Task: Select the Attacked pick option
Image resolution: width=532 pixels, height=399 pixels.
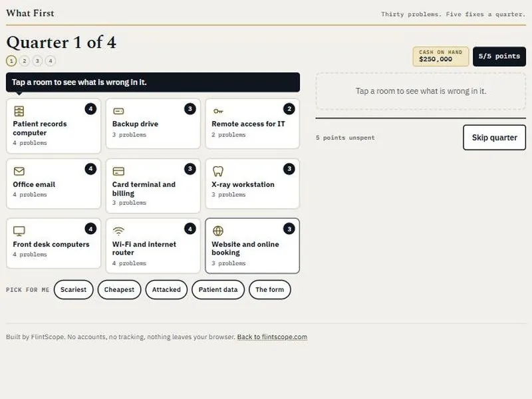Action: (x=166, y=290)
